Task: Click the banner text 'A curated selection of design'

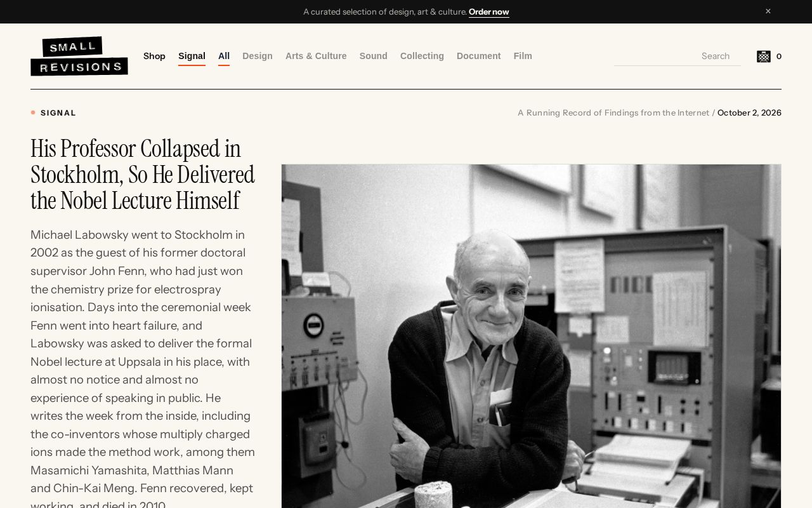Action: click(x=385, y=11)
